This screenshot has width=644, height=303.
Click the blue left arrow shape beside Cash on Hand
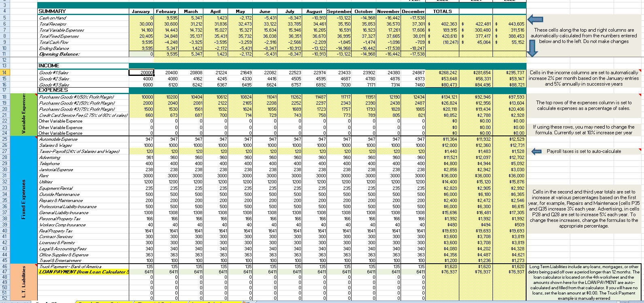coord(536,19)
